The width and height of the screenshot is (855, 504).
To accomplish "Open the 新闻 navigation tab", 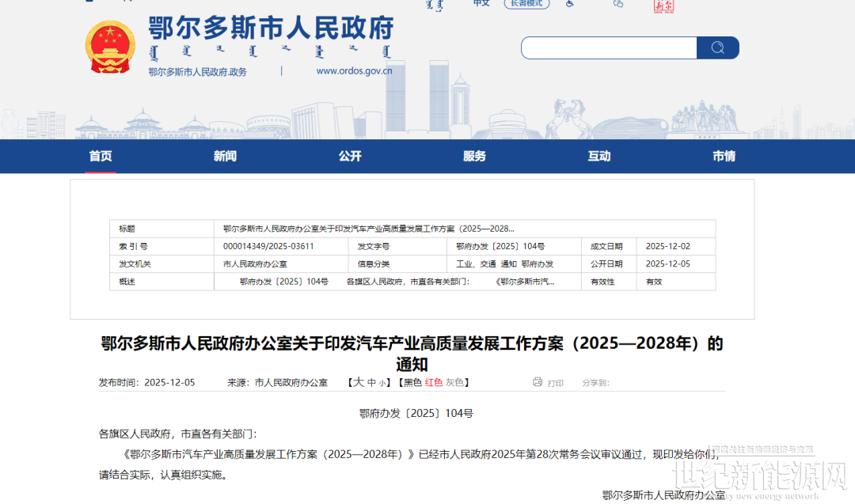I will 225,156.
